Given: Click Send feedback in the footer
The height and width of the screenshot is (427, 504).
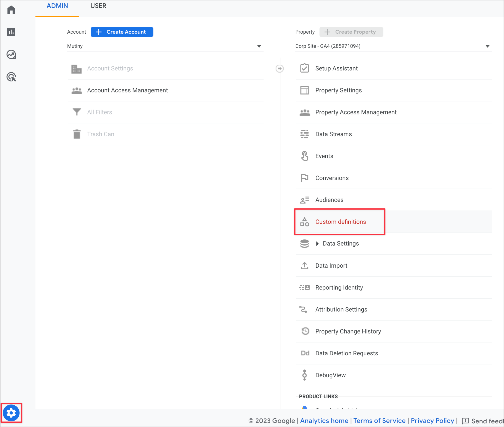Looking at the screenshot, I should tap(483, 421).
